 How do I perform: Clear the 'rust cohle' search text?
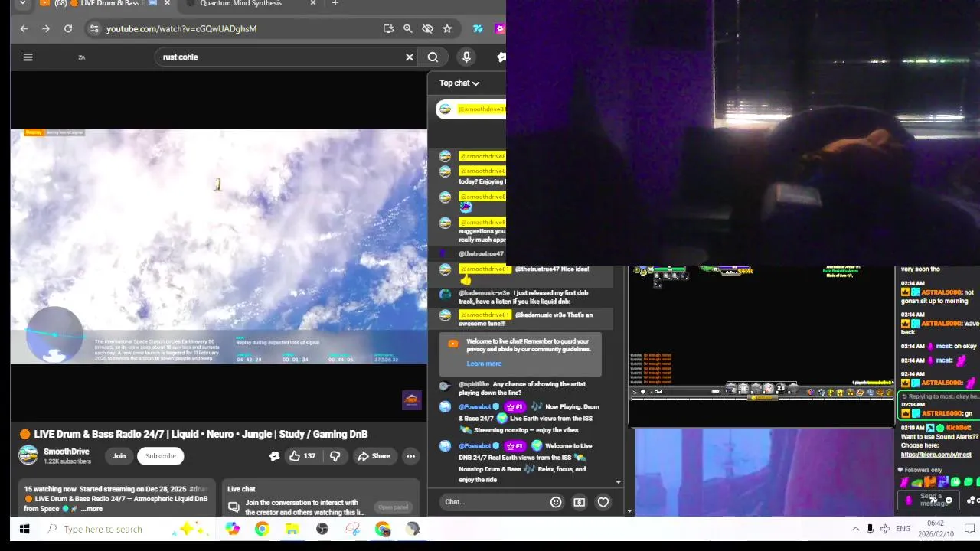tap(410, 57)
